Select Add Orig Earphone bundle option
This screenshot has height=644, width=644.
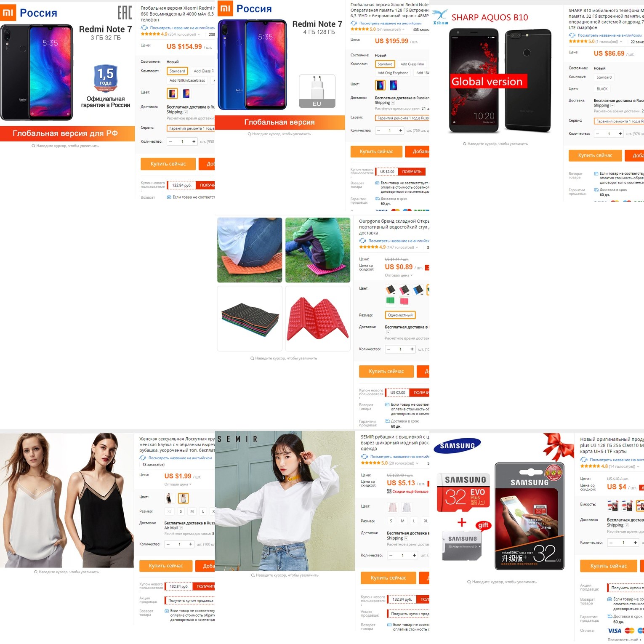(393, 73)
